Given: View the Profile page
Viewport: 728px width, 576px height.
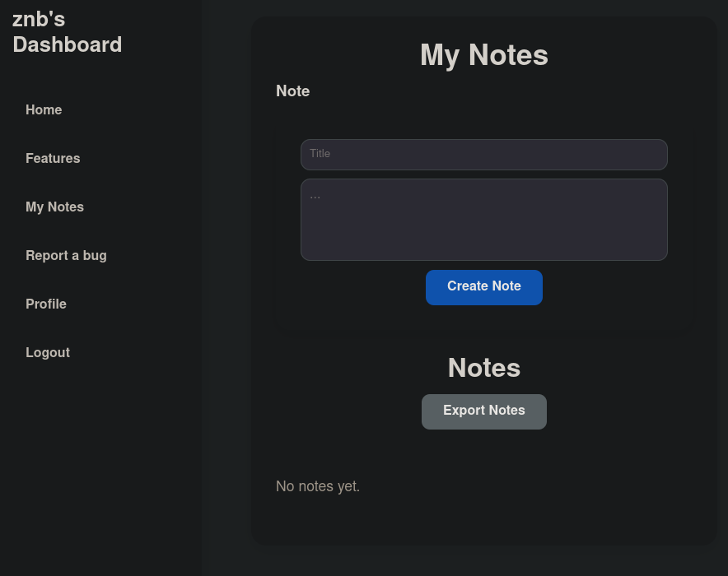Looking at the screenshot, I should click(x=46, y=304).
